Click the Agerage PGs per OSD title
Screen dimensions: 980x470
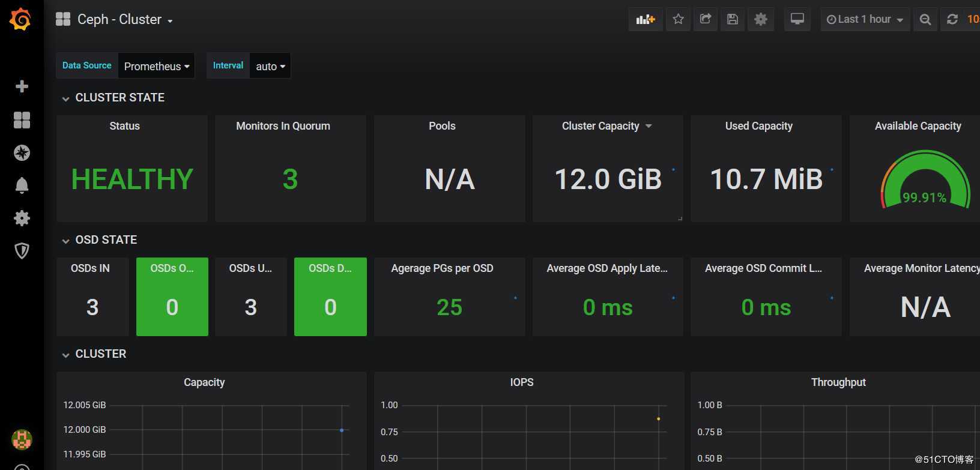point(442,268)
